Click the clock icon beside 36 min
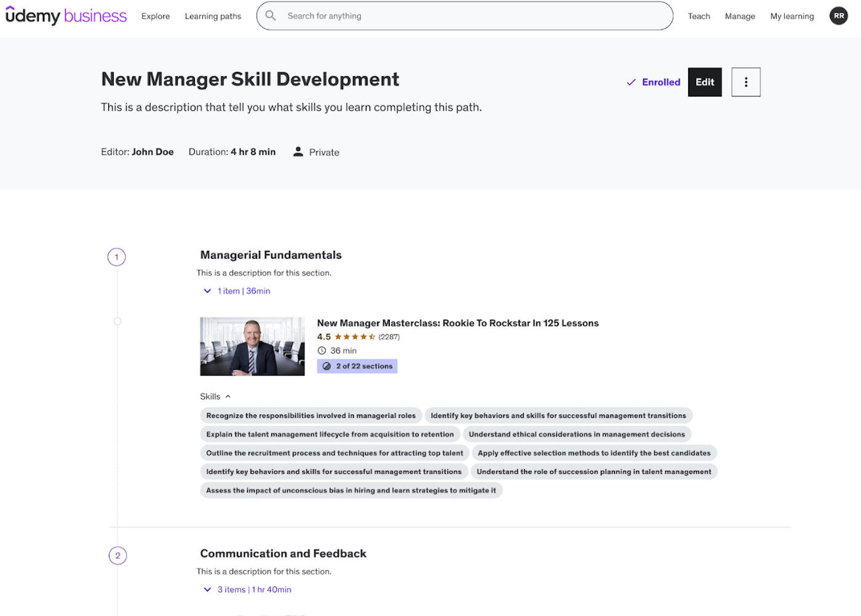Image resolution: width=861 pixels, height=616 pixels. pyautogui.click(x=322, y=350)
